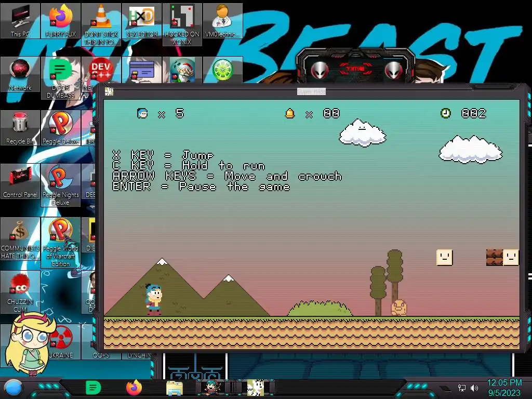Click the red TIME display on the widget

point(356,69)
